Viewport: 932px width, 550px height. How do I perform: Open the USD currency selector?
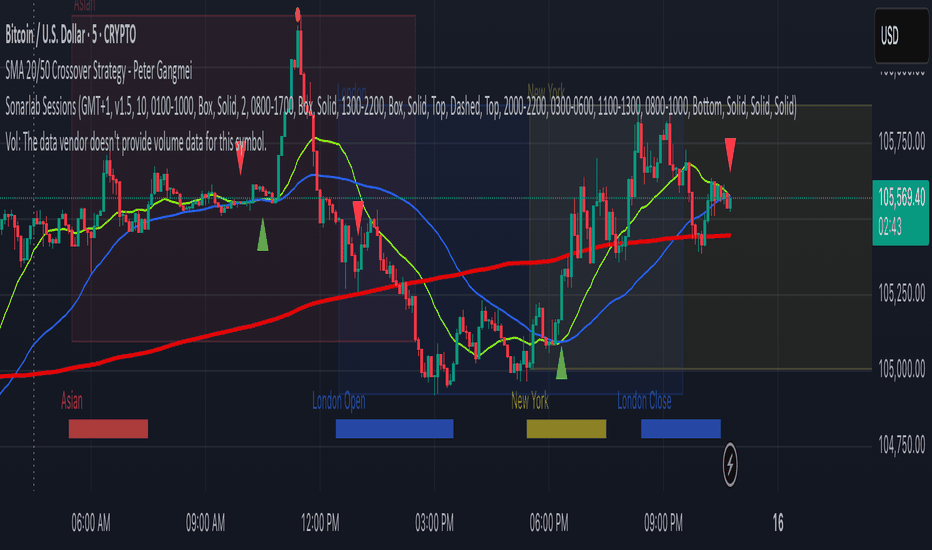coord(901,36)
